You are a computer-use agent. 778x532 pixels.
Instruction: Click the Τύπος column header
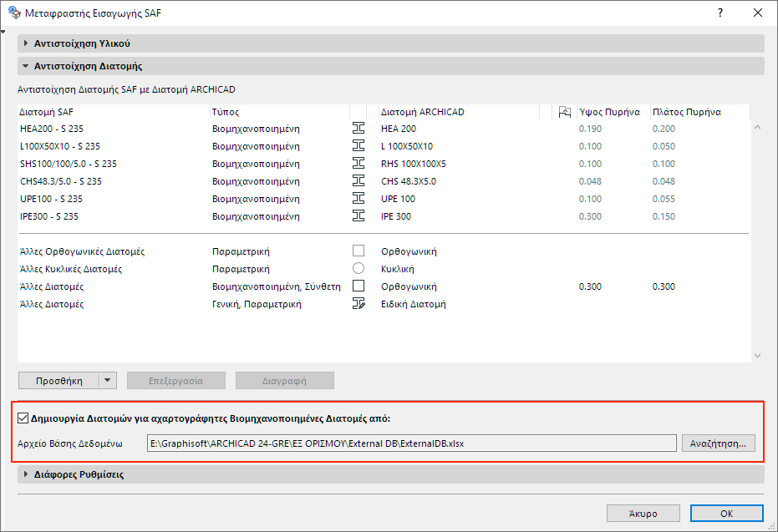(x=280, y=112)
